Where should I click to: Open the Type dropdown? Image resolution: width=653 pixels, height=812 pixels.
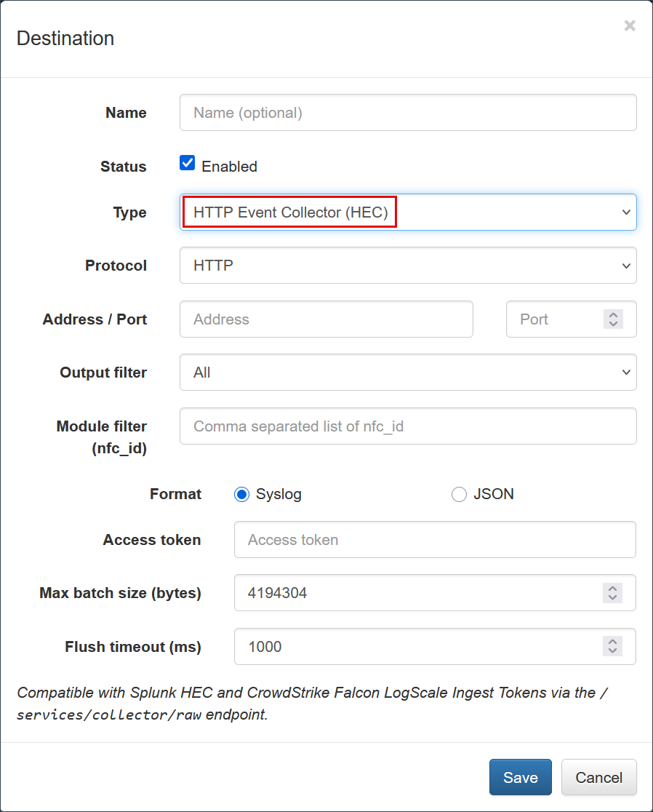coord(407,212)
